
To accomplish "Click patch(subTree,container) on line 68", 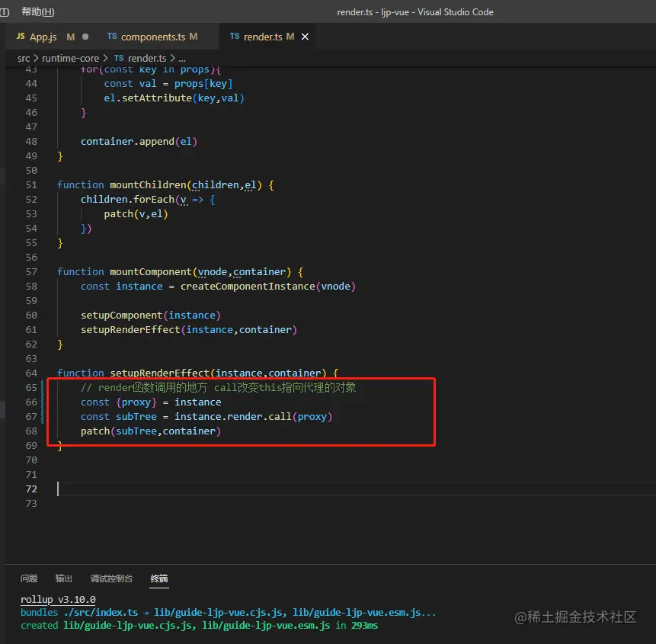I will 151,431.
